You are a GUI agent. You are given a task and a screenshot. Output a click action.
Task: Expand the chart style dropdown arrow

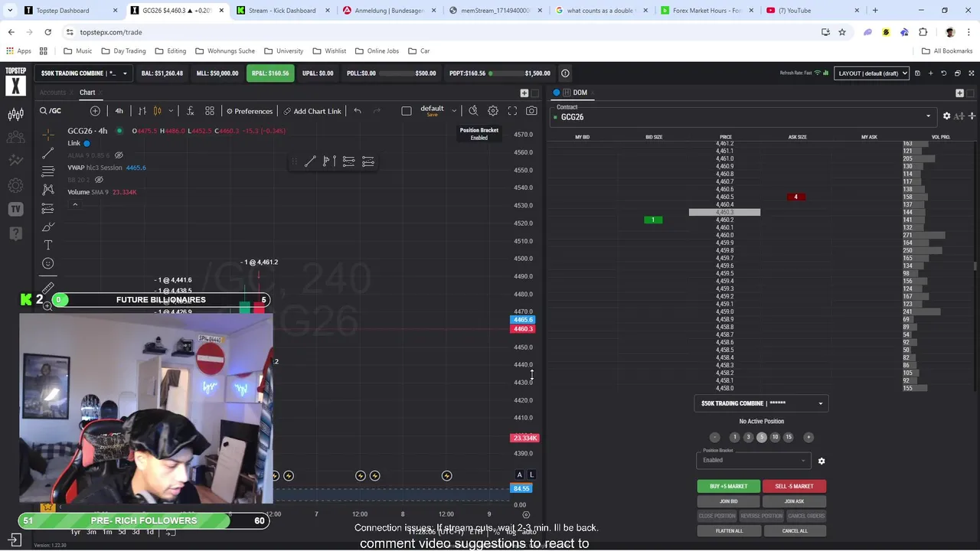point(171,111)
